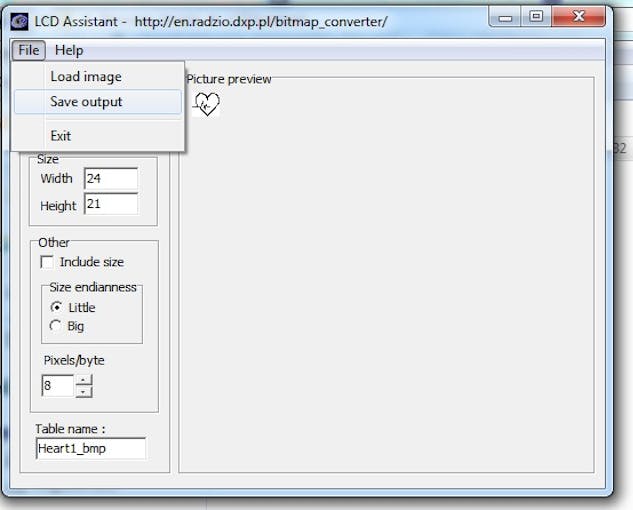The width and height of the screenshot is (633, 510).
Task: Focus the Width input field
Action: (x=111, y=178)
